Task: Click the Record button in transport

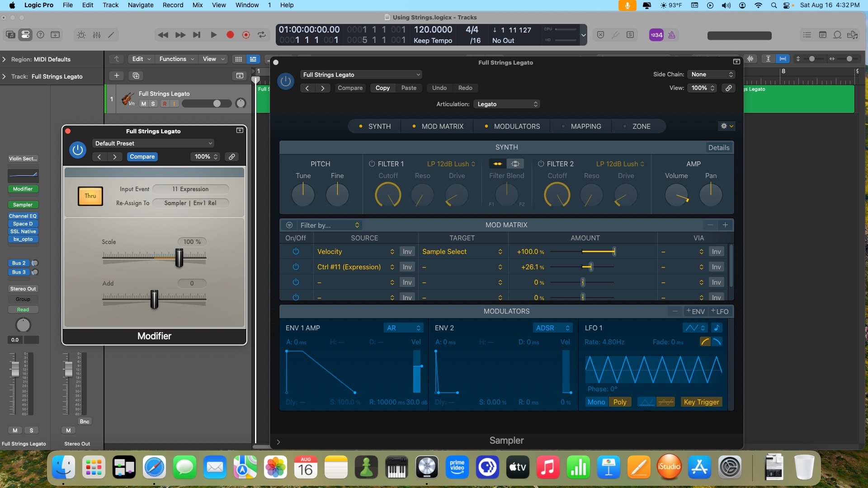Action: (230, 35)
